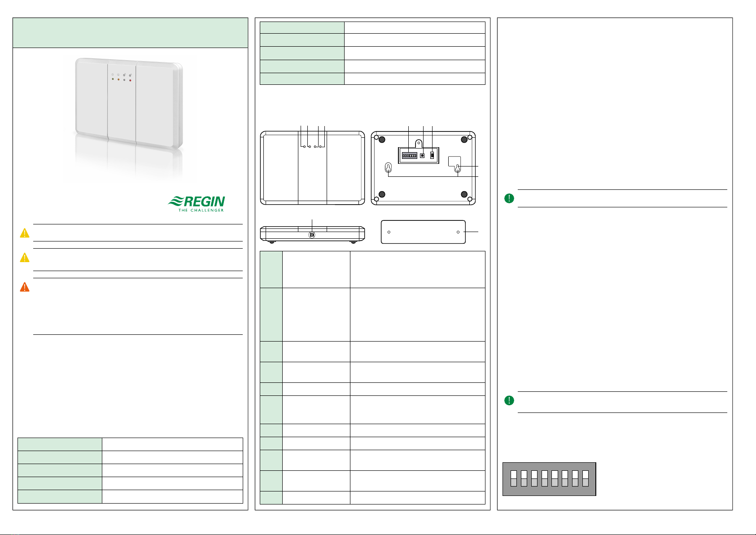Click the upper green exclamation note icon
756x535 pixels.
pos(509,198)
